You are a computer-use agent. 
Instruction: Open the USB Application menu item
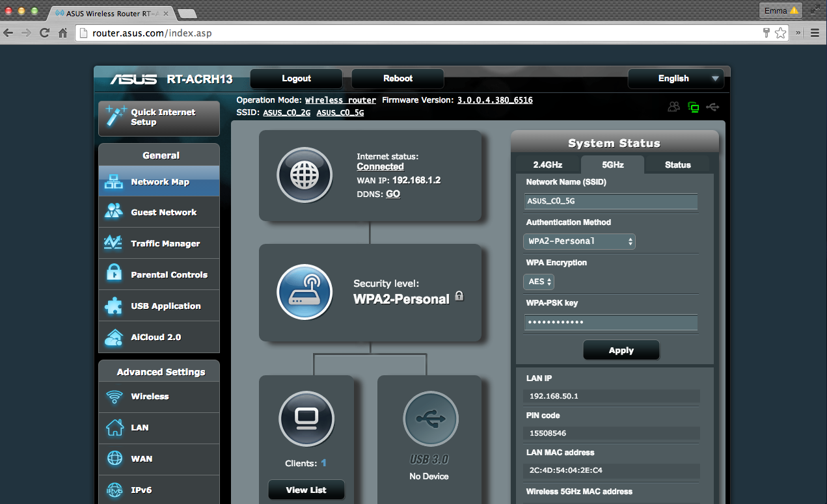pos(159,306)
